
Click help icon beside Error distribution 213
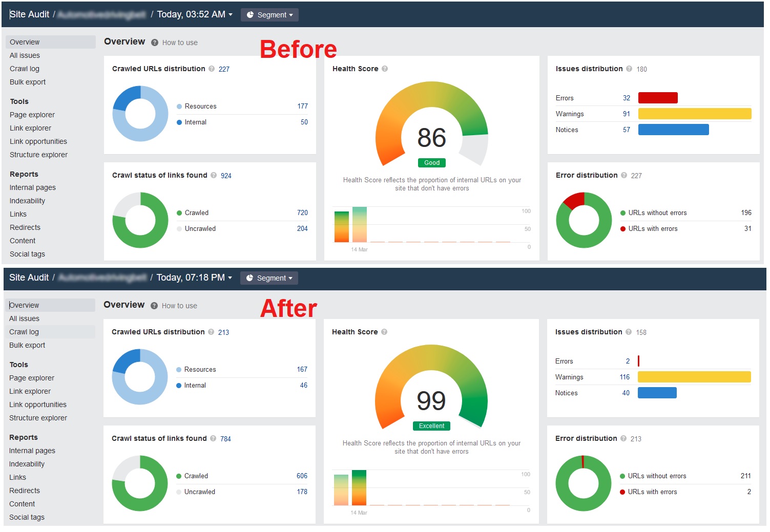coord(623,438)
